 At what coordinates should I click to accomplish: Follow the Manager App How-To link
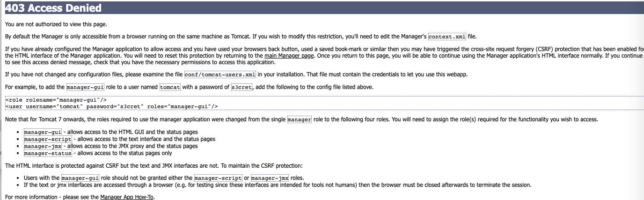[127, 197]
